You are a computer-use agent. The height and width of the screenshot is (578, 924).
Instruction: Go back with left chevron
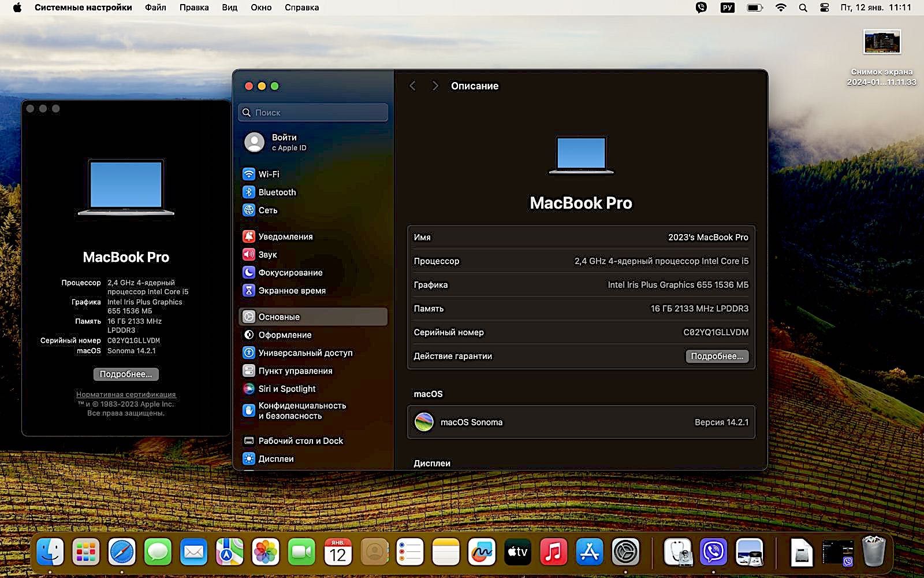[x=412, y=86]
